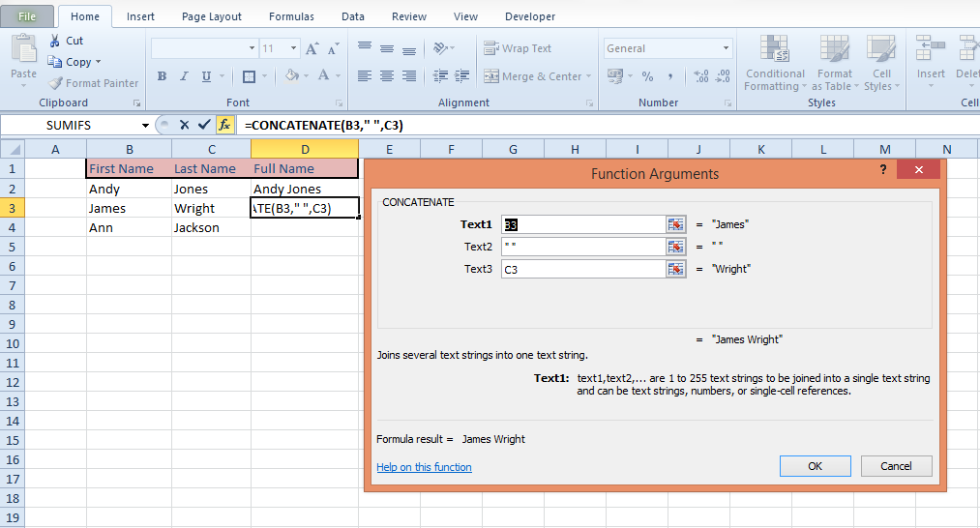The height and width of the screenshot is (528, 980).
Task: Apply Accounting Number Format icon
Action: (x=615, y=76)
